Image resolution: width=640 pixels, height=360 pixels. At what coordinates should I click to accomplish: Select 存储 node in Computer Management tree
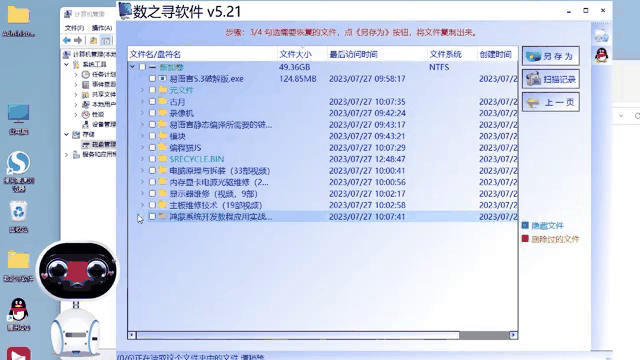[x=88, y=134]
